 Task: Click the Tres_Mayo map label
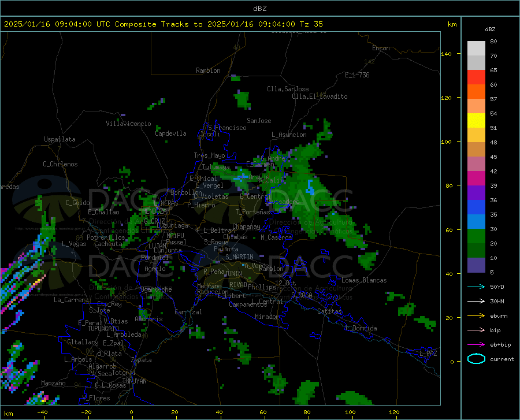(210, 155)
